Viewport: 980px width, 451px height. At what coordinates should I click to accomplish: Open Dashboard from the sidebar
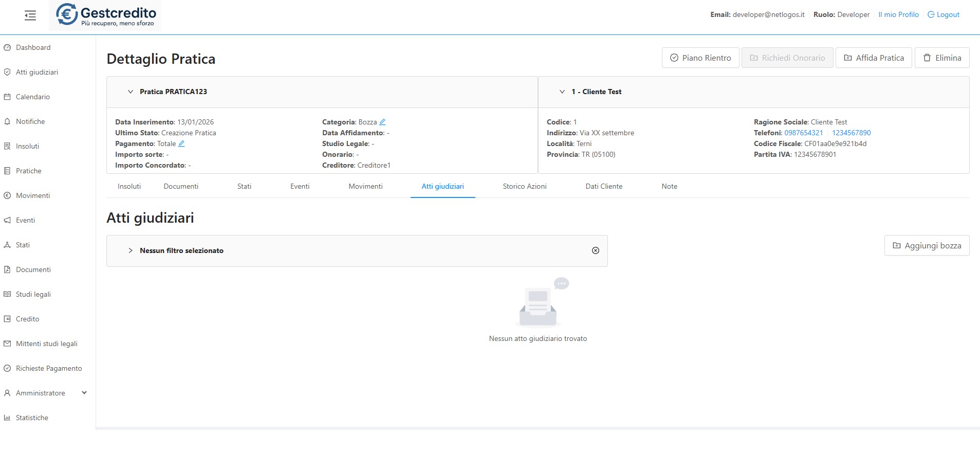(x=33, y=47)
